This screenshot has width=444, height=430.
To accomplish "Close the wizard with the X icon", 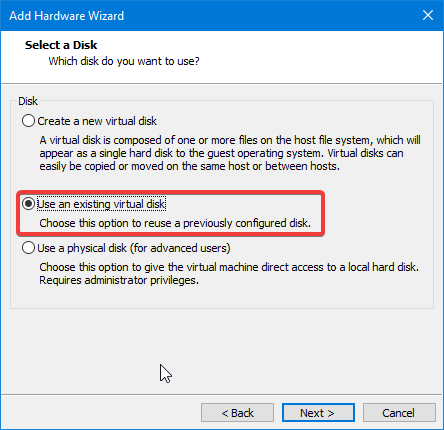I will 428,15.
